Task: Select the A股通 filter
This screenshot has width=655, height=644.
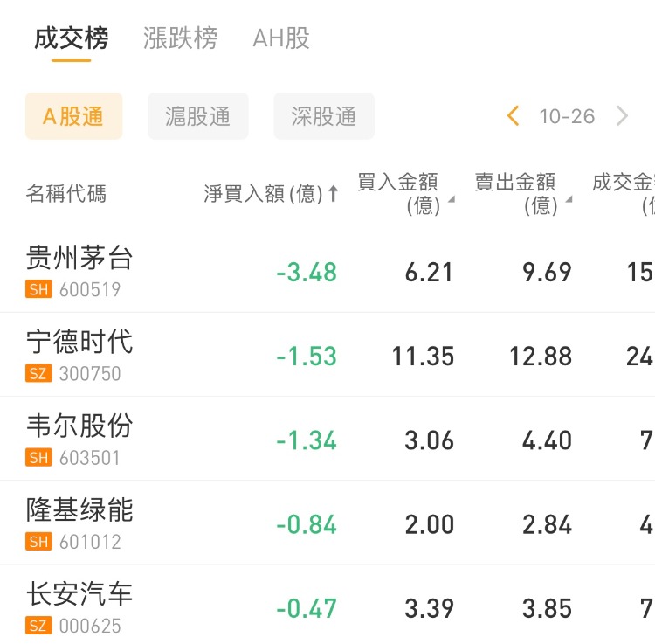Action: tap(73, 116)
